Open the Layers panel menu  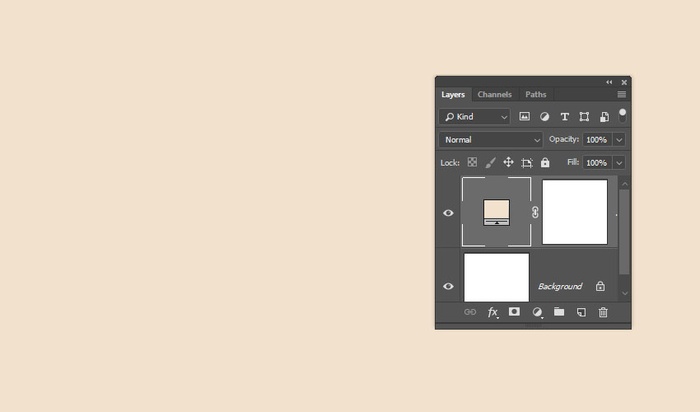pos(621,94)
